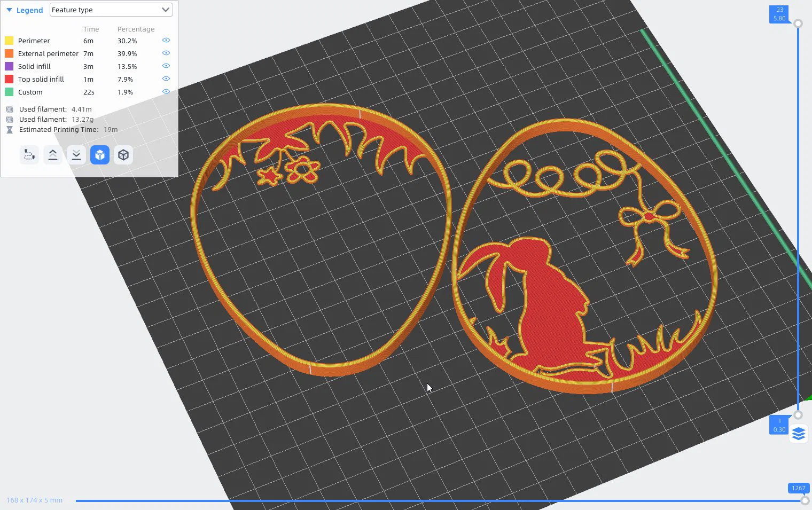Click the filament spool icon beside 4.41m
This screenshot has height=510, width=812.
coord(10,109)
